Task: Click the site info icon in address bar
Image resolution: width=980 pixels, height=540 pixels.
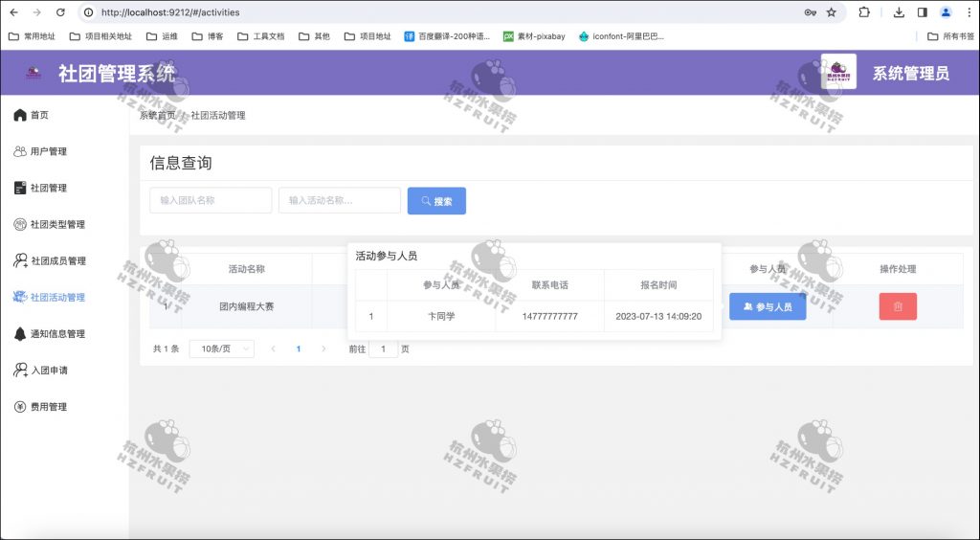Action: pos(89,12)
